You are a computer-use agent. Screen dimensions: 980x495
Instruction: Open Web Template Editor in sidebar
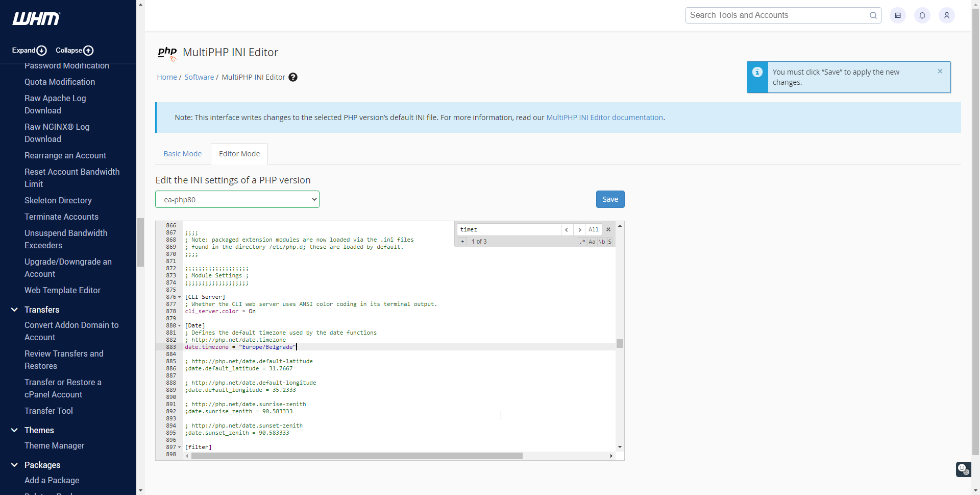click(62, 290)
